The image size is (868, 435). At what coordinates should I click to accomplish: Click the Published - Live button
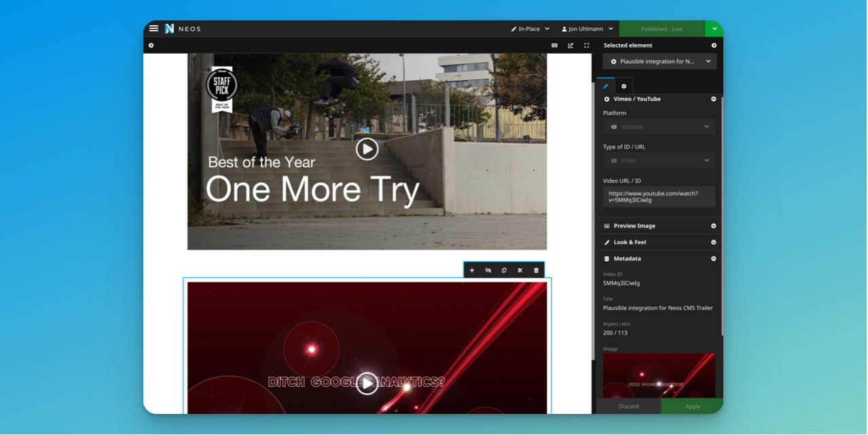662,29
